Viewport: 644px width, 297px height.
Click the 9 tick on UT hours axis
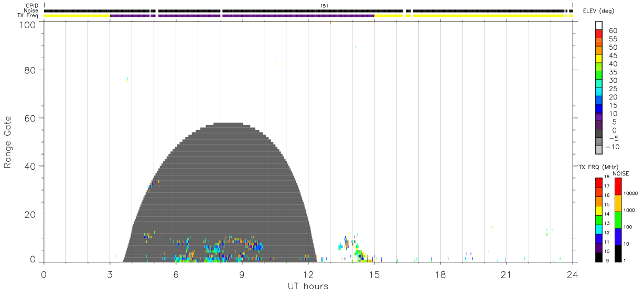point(242,274)
